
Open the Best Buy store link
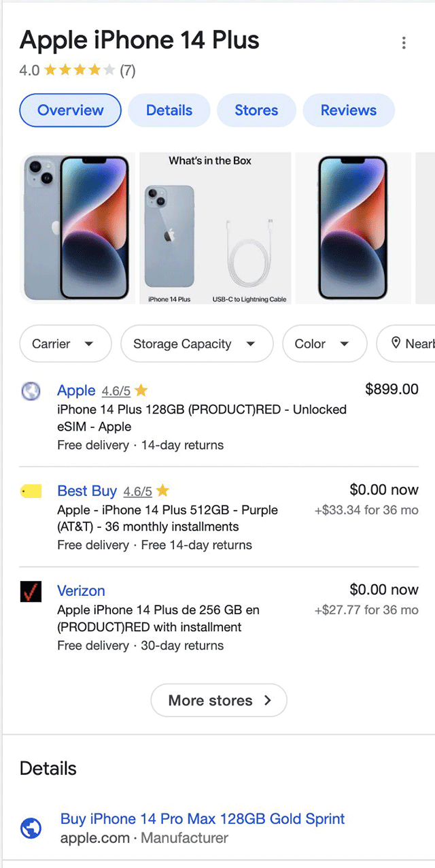(87, 491)
